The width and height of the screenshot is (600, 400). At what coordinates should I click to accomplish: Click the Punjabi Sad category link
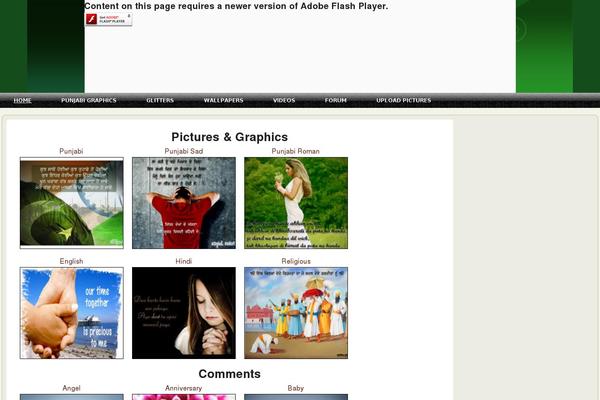click(184, 151)
